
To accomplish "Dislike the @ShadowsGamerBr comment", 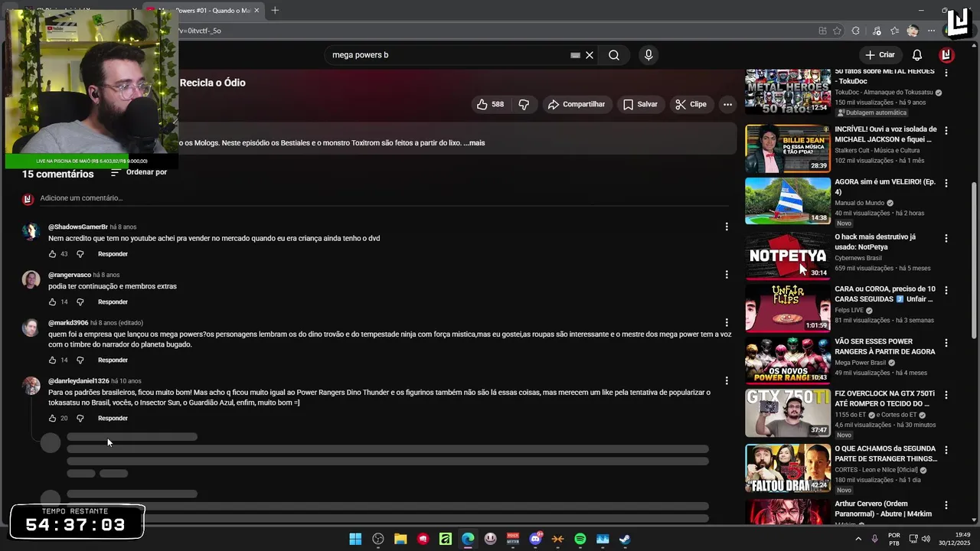I will click(x=80, y=254).
